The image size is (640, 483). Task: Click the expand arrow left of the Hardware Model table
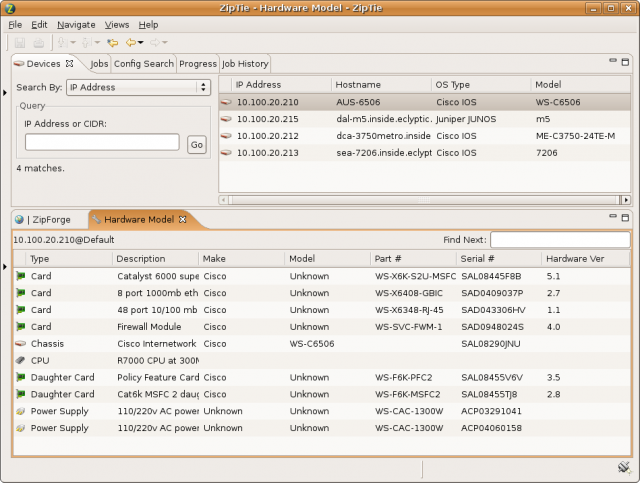4,267
